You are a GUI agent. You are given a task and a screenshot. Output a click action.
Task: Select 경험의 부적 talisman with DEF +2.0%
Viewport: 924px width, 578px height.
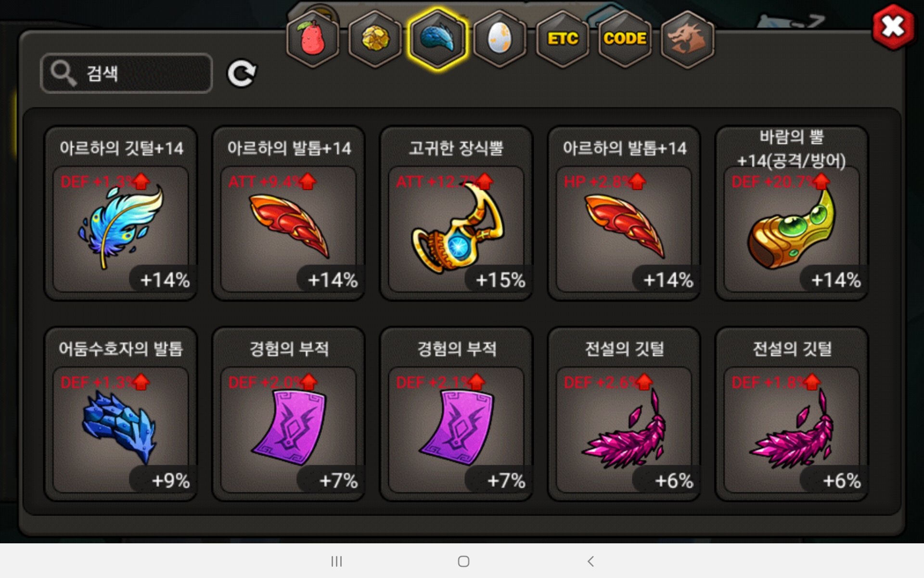[289, 414]
